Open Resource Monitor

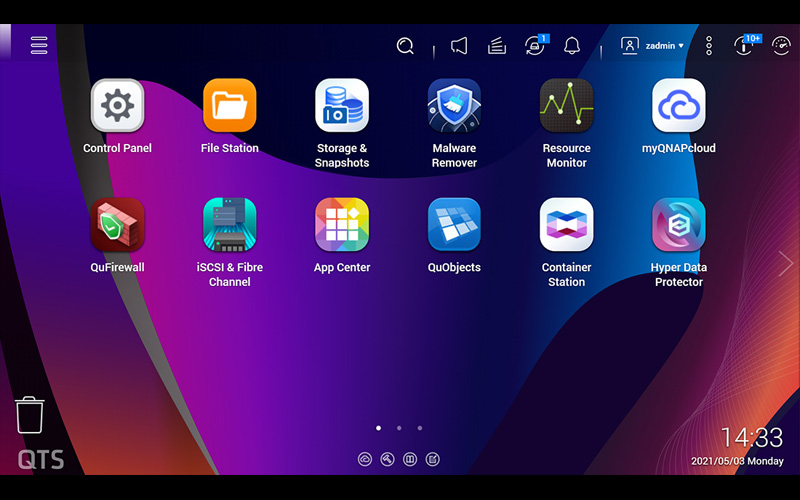click(x=566, y=105)
